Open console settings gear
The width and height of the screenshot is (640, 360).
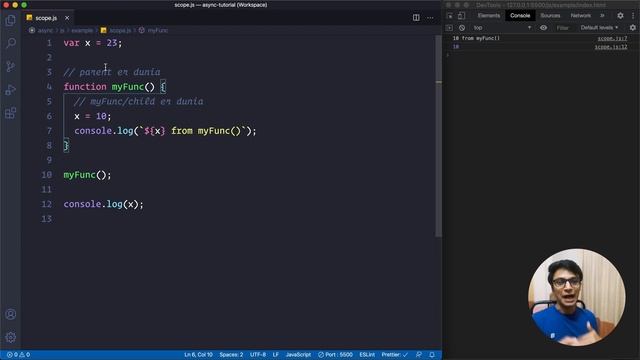tap(633, 28)
